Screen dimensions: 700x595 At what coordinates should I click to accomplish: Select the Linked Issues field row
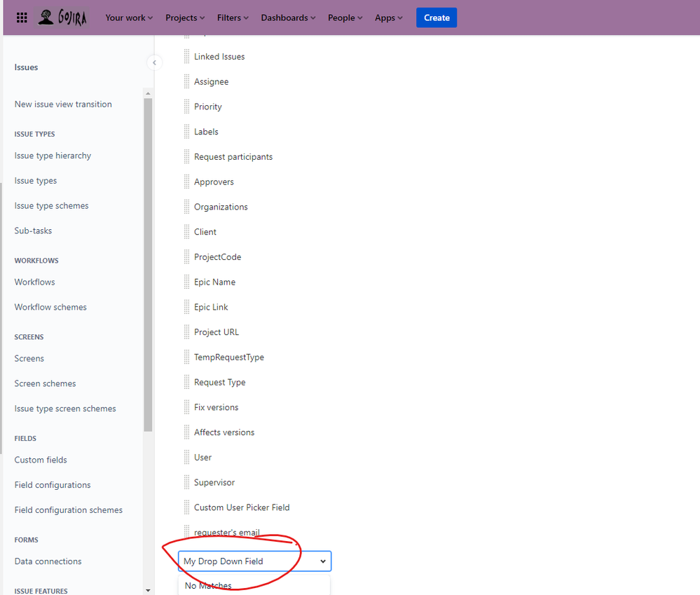click(x=219, y=57)
